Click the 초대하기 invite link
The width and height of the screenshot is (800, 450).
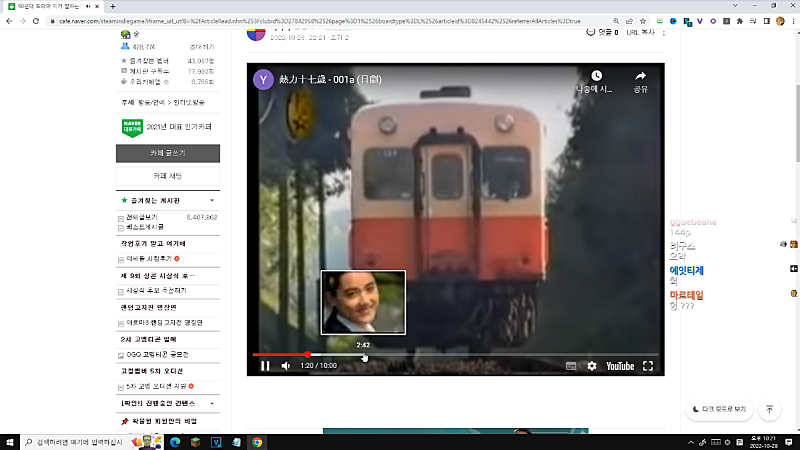(202, 47)
